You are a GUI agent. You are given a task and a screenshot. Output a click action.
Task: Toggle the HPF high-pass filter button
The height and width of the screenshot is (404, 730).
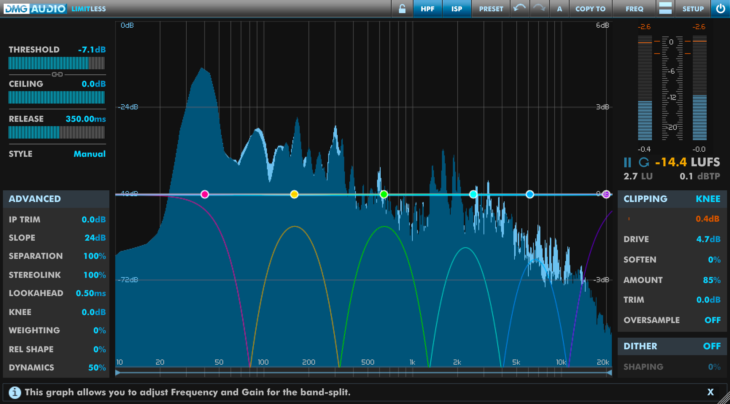coord(427,8)
